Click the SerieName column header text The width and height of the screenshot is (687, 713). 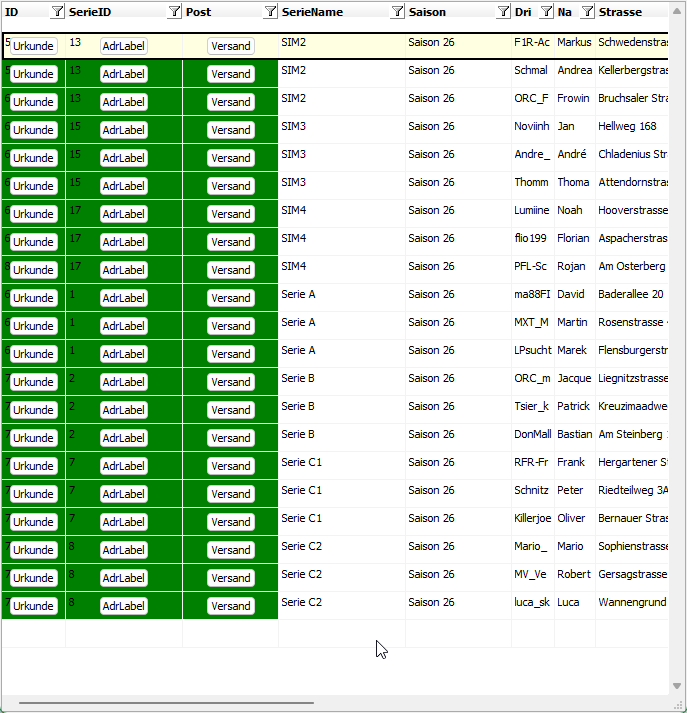pos(312,12)
